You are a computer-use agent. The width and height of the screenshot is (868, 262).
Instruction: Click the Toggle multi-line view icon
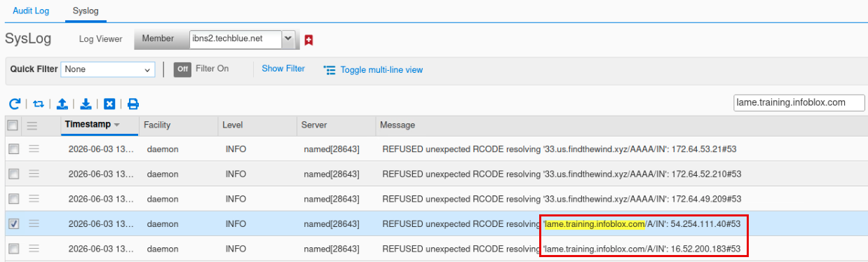coord(330,70)
